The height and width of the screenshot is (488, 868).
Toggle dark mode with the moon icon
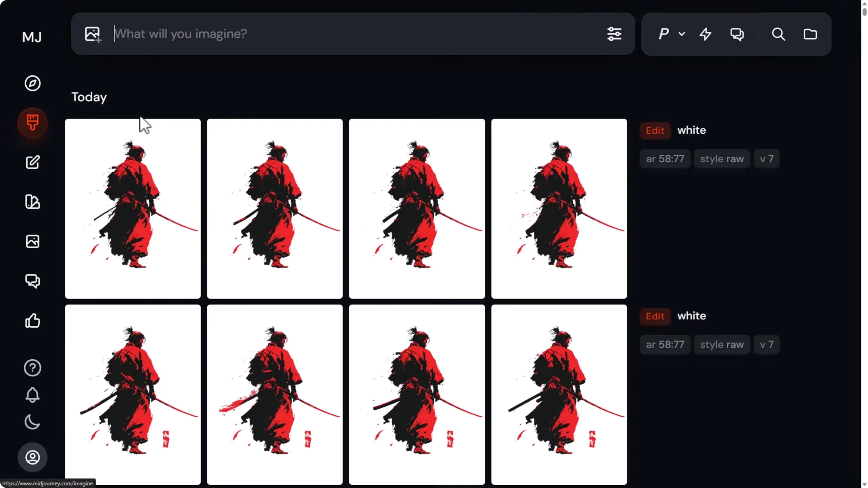click(32, 422)
